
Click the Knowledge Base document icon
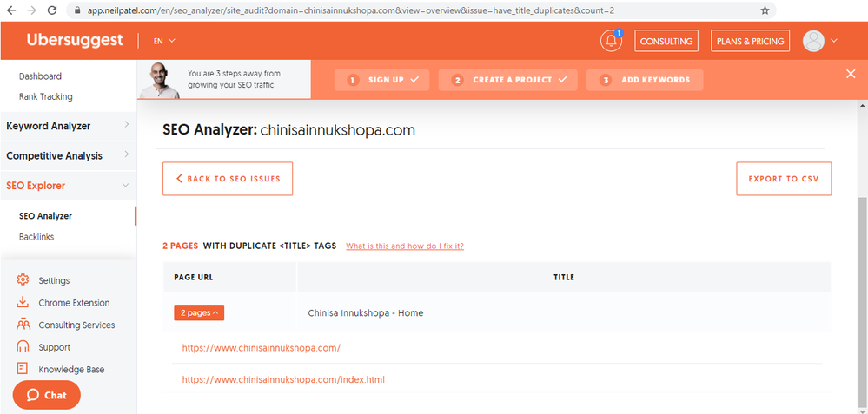pyautogui.click(x=23, y=369)
